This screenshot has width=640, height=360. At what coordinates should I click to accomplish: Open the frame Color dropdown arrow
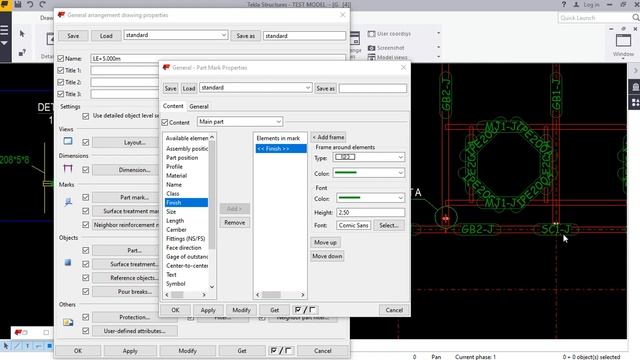click(400, 173)
